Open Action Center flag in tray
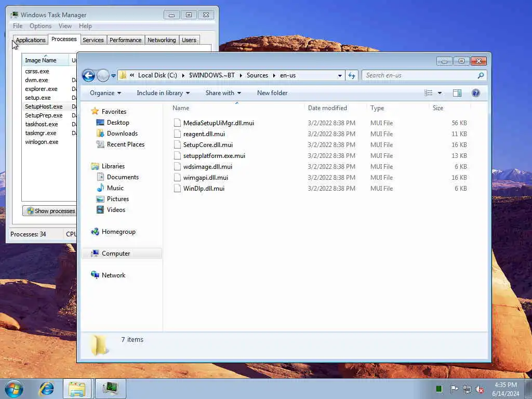 pyautogui.click(x=454, y=389)
